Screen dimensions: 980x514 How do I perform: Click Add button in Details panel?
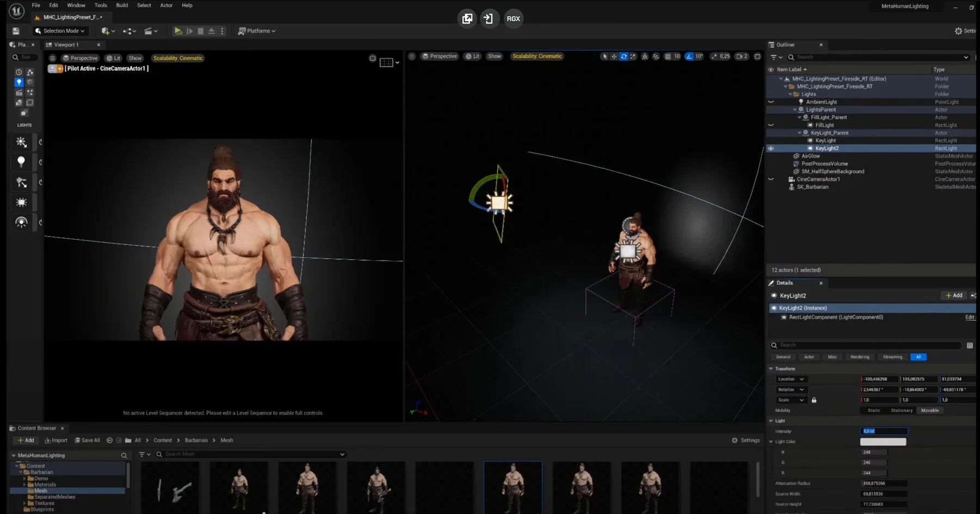pyautogui.click(x=954, y=295)
